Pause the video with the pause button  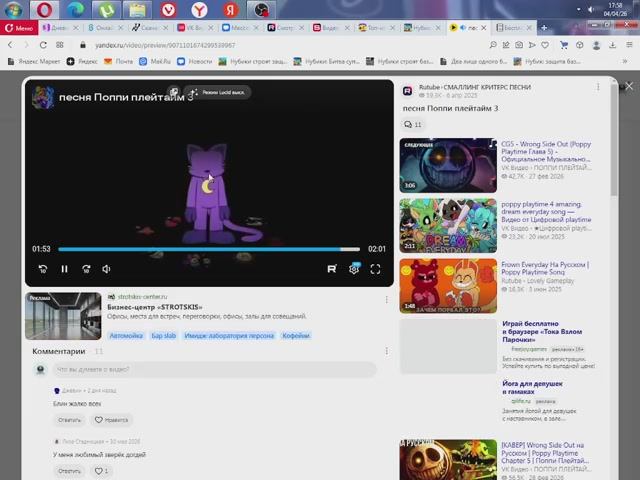64,269
